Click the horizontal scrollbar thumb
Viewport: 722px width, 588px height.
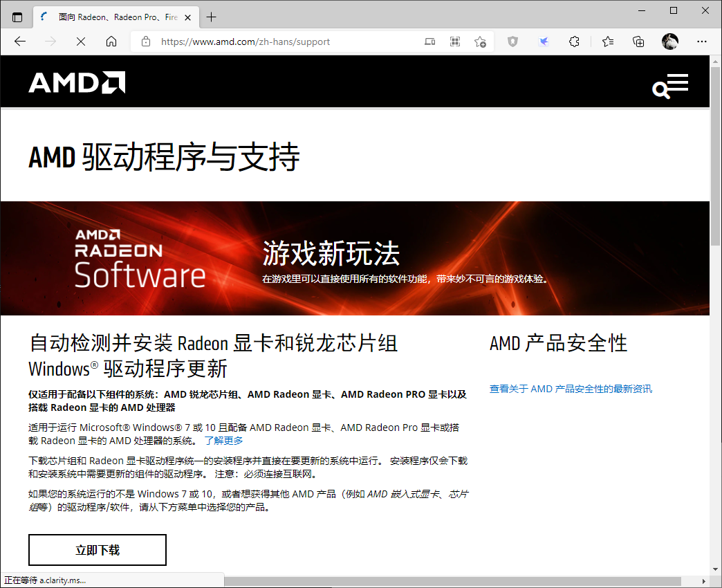coord(452,581)
